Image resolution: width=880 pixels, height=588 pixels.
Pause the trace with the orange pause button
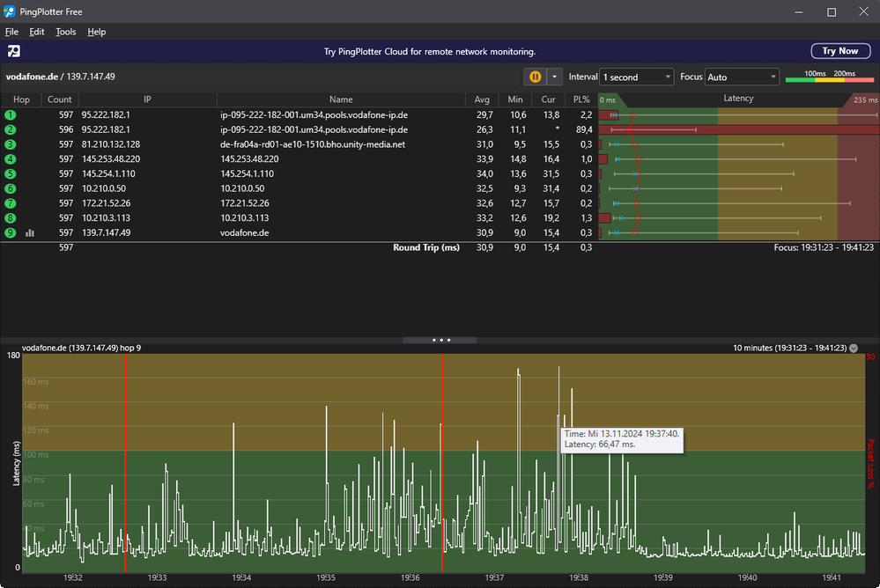[x=535, y=77]
